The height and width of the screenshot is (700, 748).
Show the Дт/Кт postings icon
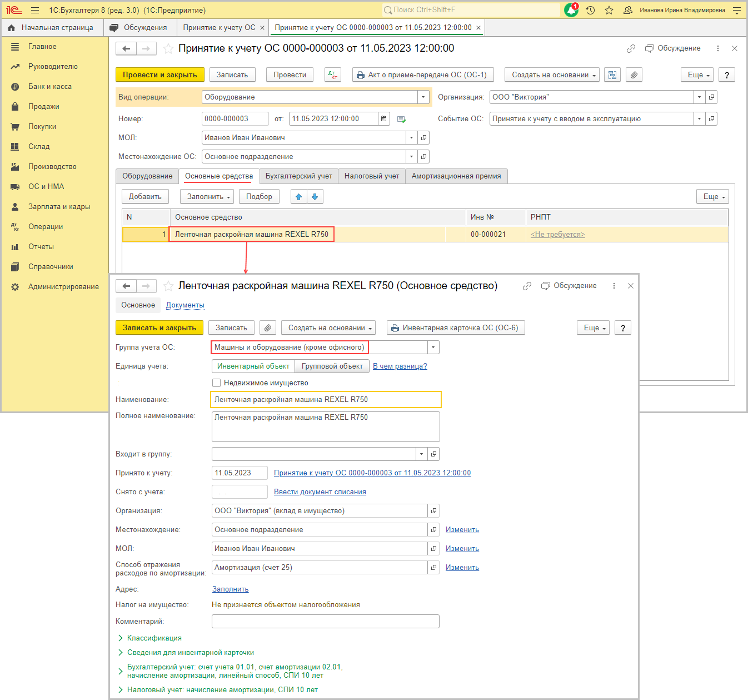click(333, 75)
